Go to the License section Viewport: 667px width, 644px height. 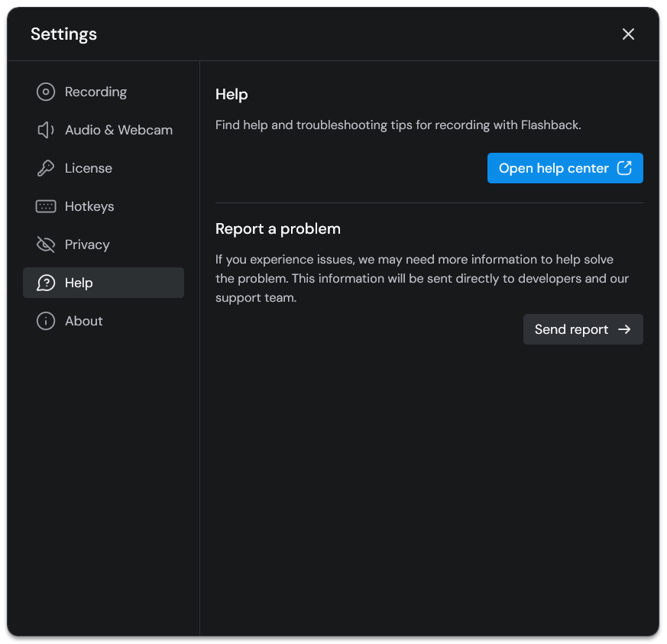click(x=89, y=168)
